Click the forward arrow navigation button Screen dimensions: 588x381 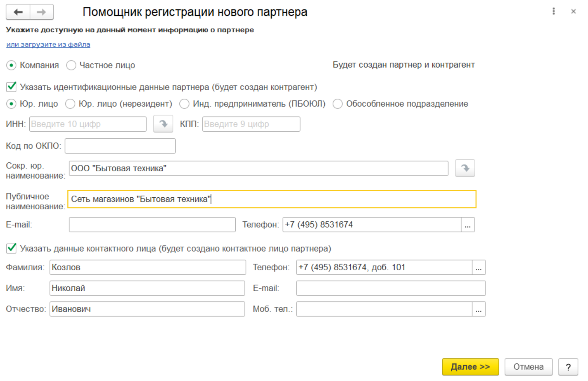tap(41, 12)
